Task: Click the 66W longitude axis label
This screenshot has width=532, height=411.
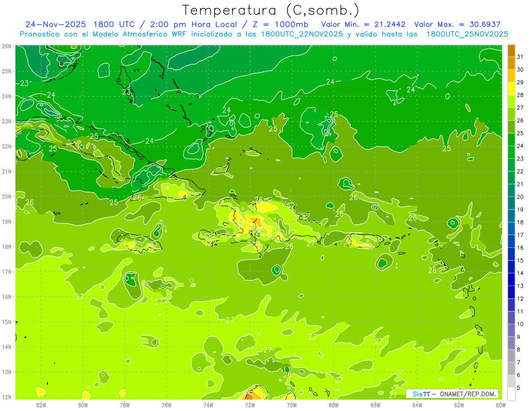Action: pyautogui.click(x=375, y=405)
